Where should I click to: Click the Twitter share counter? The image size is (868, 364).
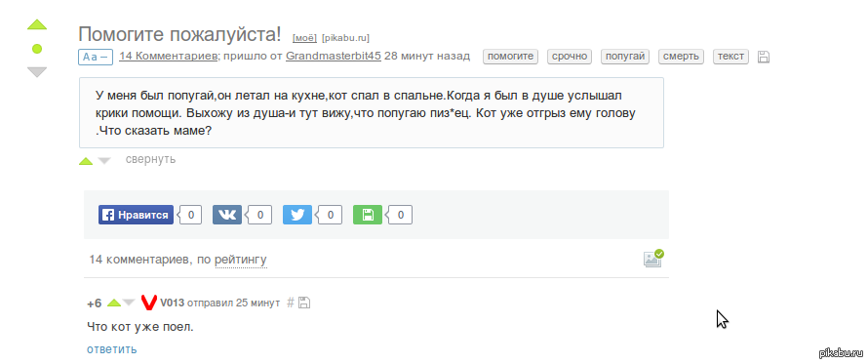pyautogui.click(x=330, y=215)
